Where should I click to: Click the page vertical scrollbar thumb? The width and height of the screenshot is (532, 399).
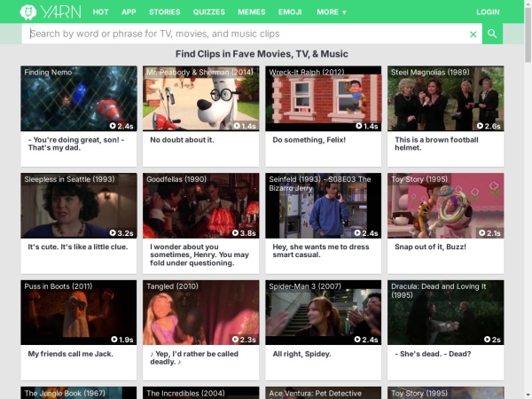(528, 35)
